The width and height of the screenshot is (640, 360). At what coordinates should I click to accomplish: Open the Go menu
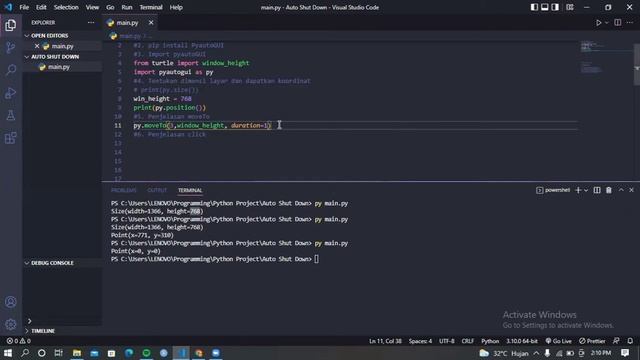coord(110,7)
